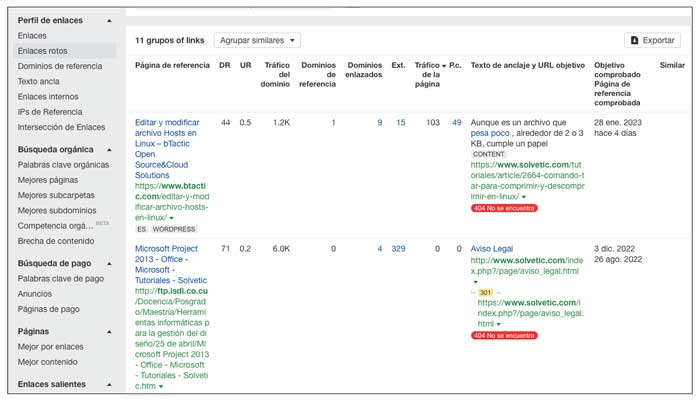Image resolution: width=700 pixels, height=402 pixels.
Task: Collapse the Búsqueda de pago section
Action: [108, 263]
